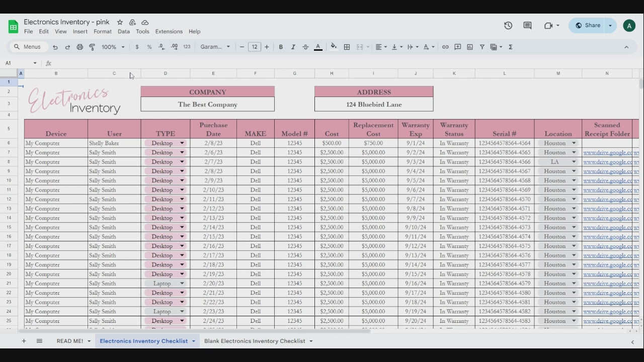Apply strikethrough formatting

305,47
